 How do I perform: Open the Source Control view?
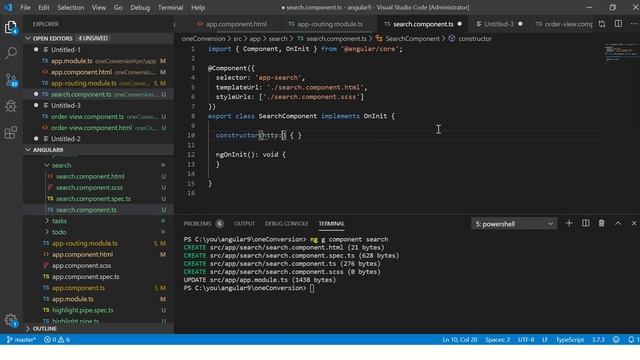pyautogui.click(x=11, y=80)
